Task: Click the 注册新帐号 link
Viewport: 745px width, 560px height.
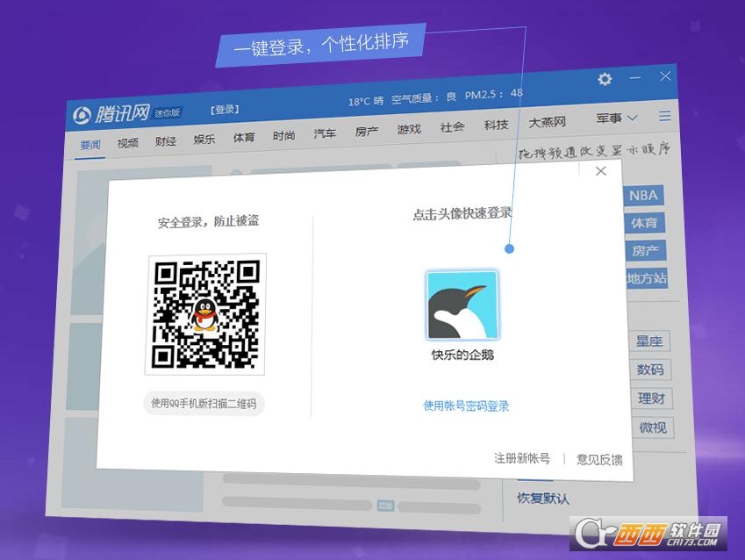Action: click(522, 458)
